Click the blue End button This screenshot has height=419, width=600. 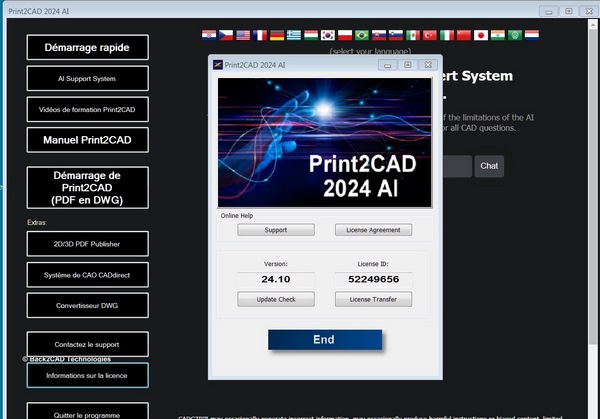pyautogui.click(x=325, y=340)
